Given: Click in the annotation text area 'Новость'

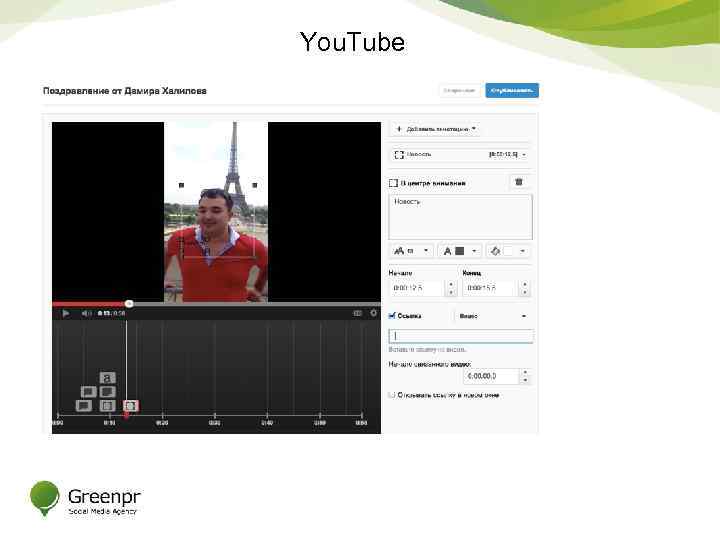Looking at the screenshot, I should (x=461, y=217).
